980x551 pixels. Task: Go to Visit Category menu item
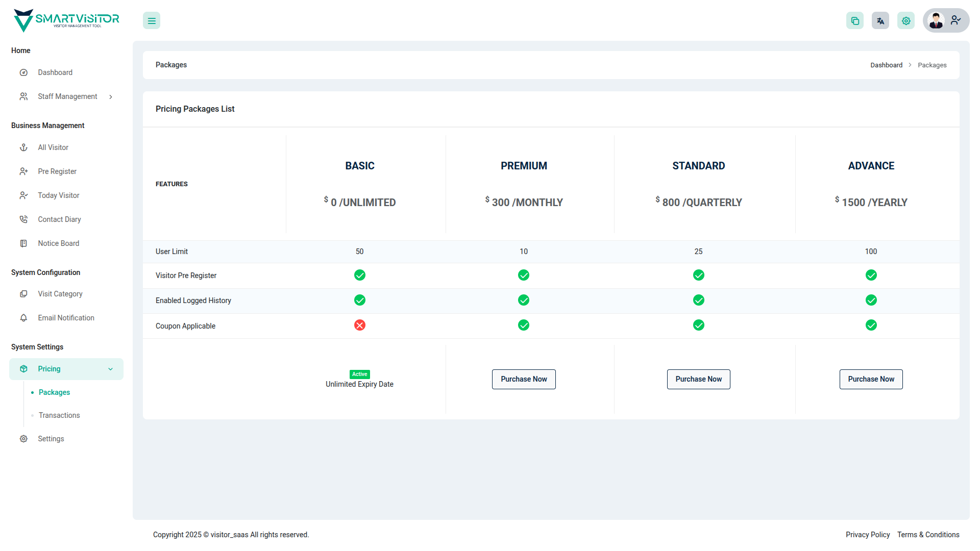[60, 294]
